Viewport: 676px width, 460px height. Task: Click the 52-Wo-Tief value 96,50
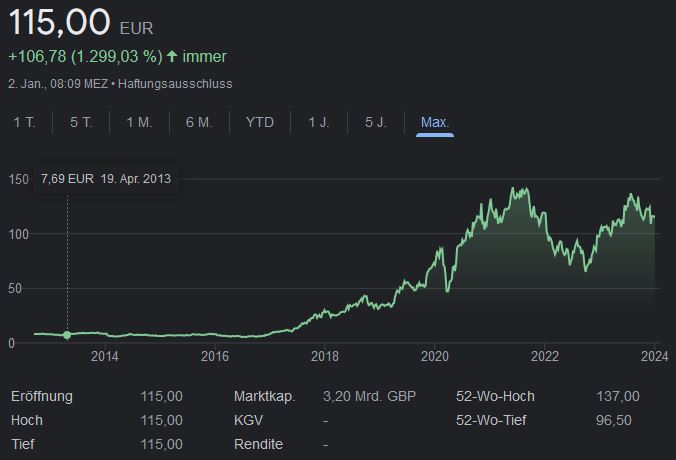[615, 420]
